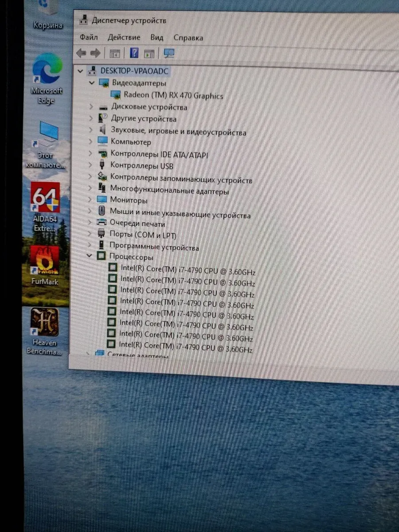Collapse the Видеоадаптеры category

tap(91, 83)
